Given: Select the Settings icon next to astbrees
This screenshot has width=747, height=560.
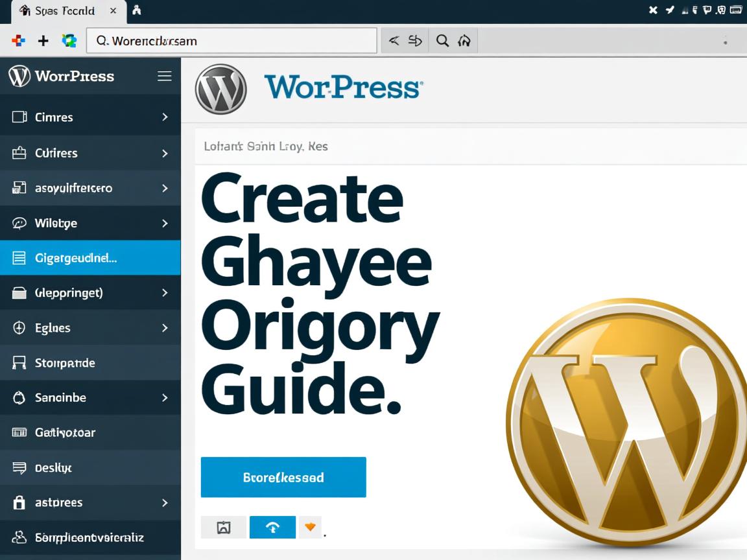Looking at the screenshot, I should 18,502.
